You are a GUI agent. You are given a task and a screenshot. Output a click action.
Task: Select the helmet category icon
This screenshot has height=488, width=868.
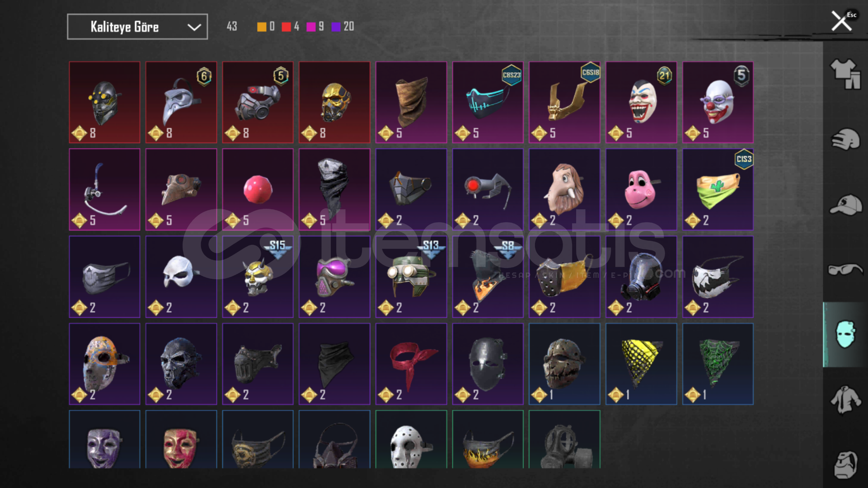click(845, 139)
